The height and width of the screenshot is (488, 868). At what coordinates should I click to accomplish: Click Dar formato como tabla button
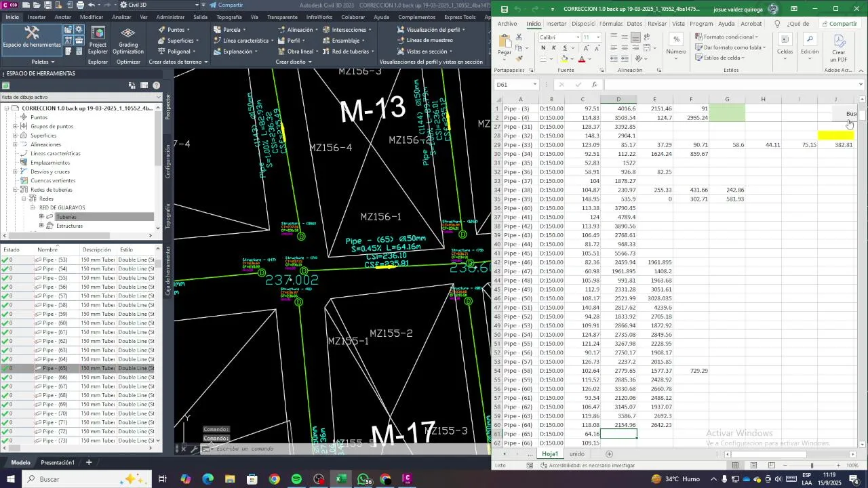coord(730,47)
